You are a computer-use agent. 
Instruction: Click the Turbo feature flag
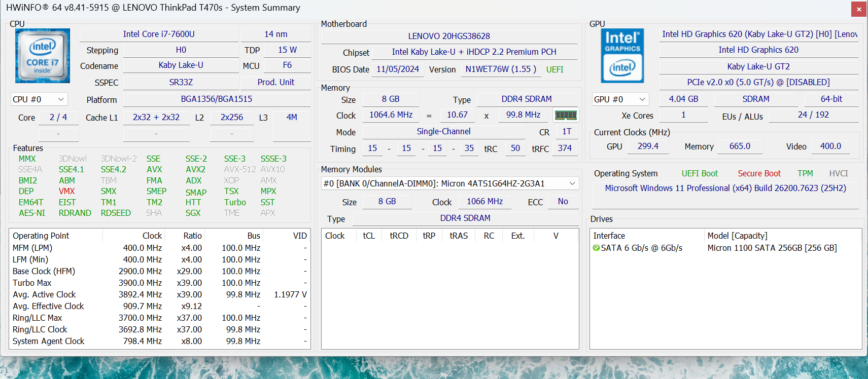point(235,202)
